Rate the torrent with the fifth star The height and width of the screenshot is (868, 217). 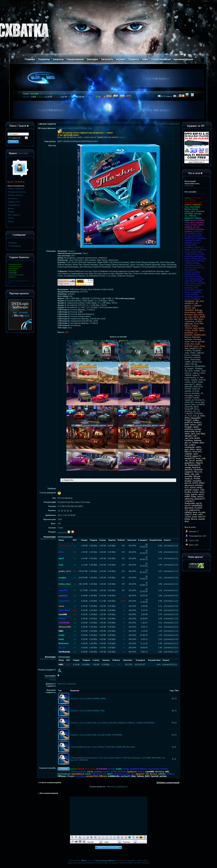[x=71, y=511]
